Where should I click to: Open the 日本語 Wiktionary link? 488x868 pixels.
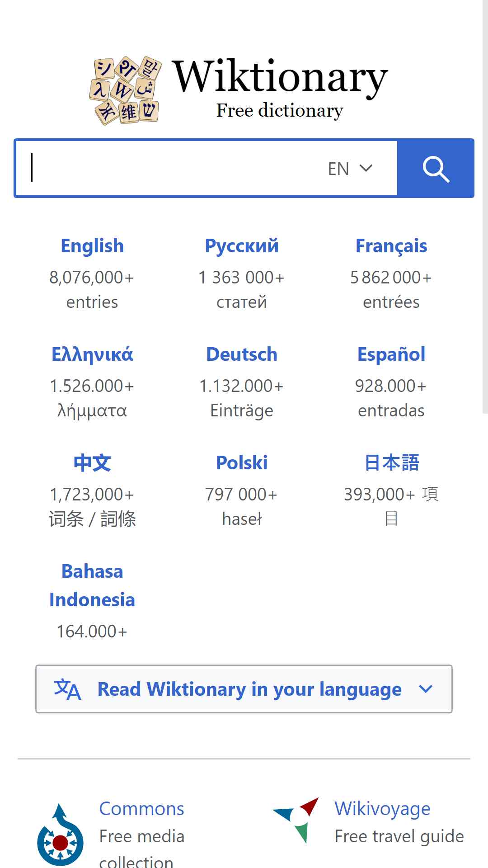tap(392, 463)
